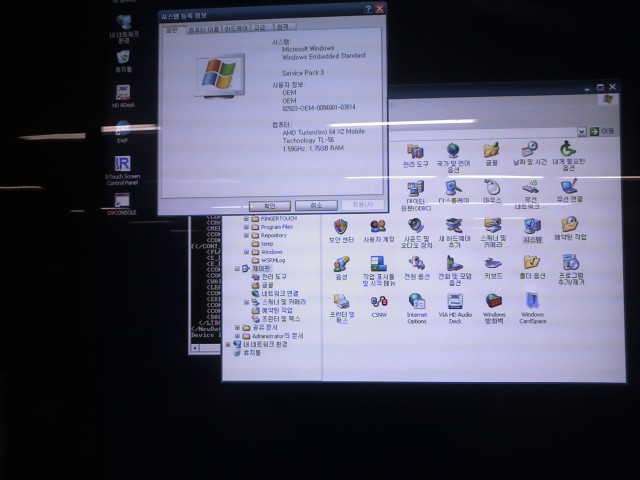Select the 내 네트워크 환경 desktop icon
The image size is (640, 480).
click(124, 29)
